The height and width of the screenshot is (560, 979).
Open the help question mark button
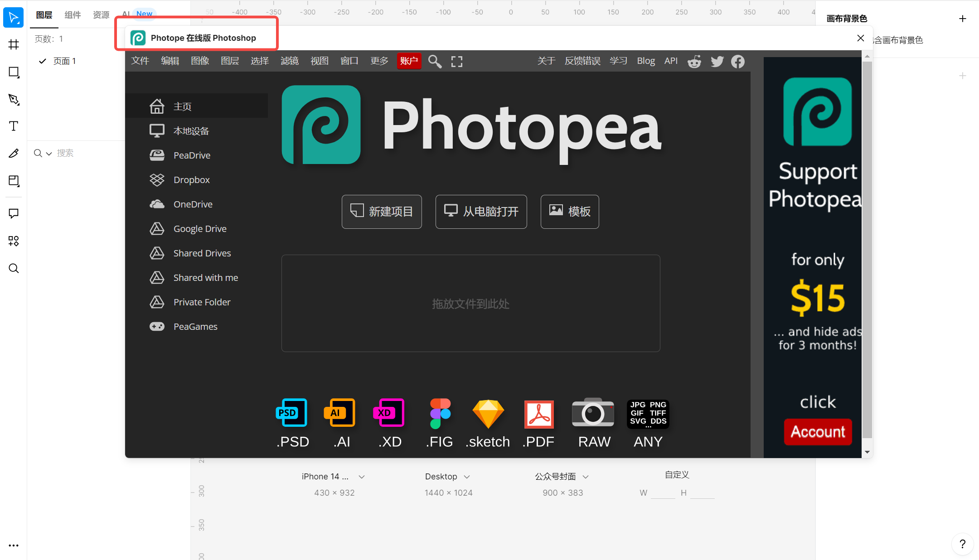click(x=962, y=544)
